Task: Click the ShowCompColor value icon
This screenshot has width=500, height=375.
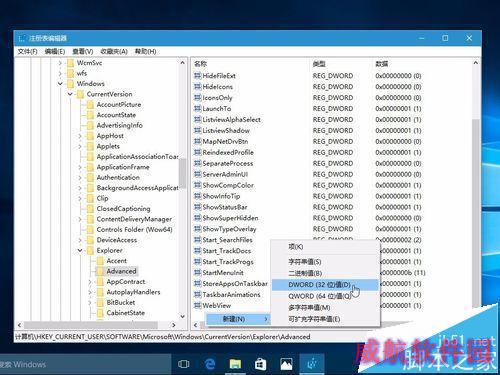Action: (198, 185)
